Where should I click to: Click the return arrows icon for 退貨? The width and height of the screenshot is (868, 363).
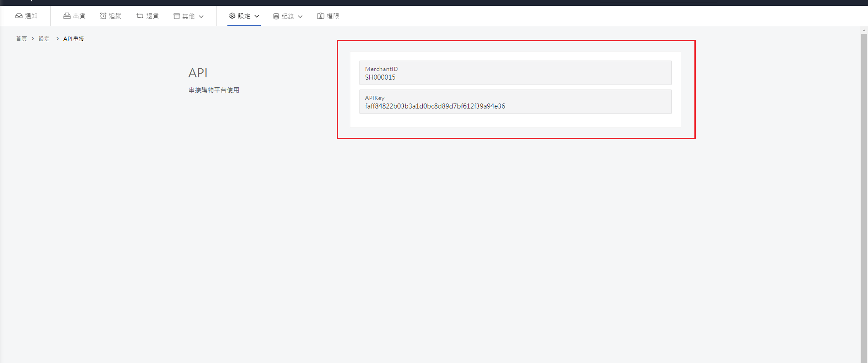pyautogui.click(x=140, y=16)
